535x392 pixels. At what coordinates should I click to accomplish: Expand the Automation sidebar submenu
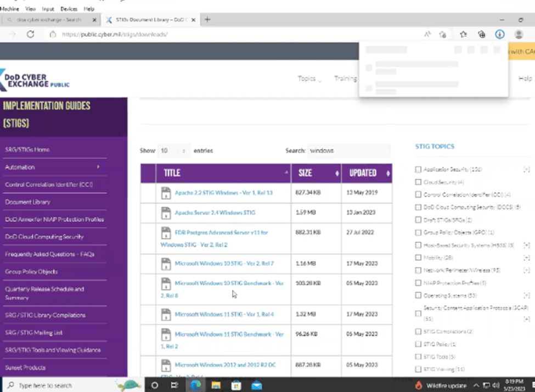click(98, 167)
